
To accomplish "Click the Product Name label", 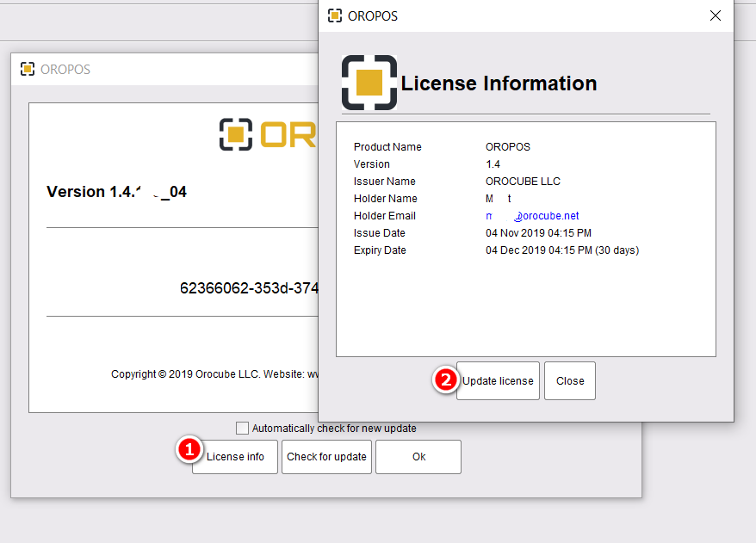I will point(387,147).
